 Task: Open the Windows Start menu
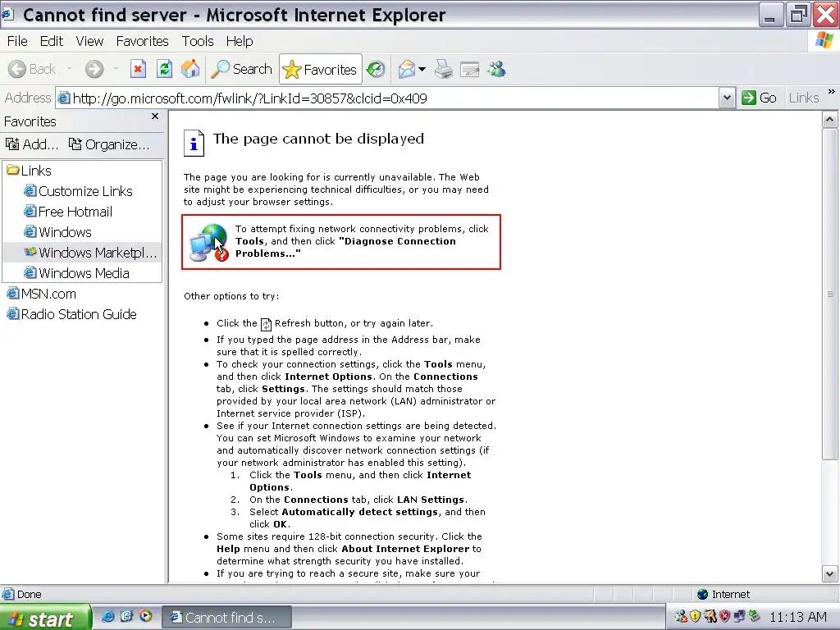45,618
